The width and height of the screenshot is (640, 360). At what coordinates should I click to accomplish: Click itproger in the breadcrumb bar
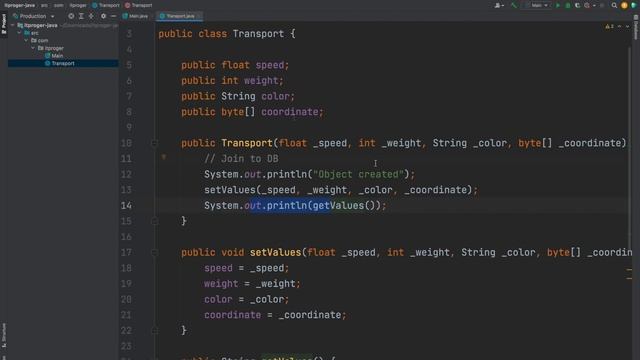pos(78,5)
